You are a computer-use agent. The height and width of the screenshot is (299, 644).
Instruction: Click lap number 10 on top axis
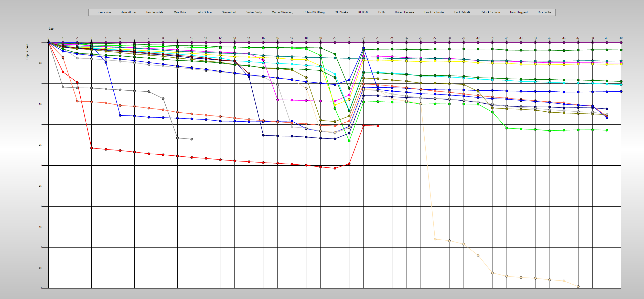192,38
